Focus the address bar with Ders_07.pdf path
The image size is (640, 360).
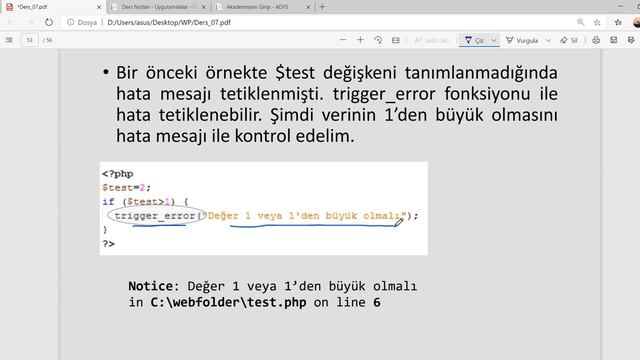point(169,22)
